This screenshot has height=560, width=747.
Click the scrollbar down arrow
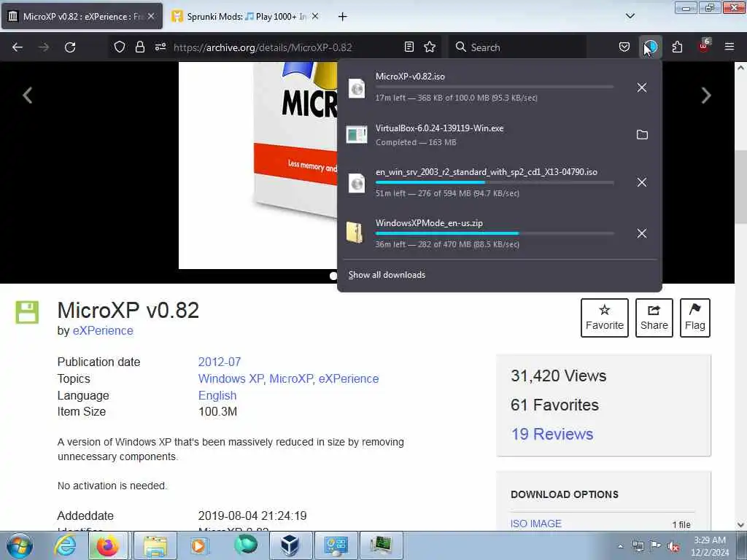(x=740, y=525)
